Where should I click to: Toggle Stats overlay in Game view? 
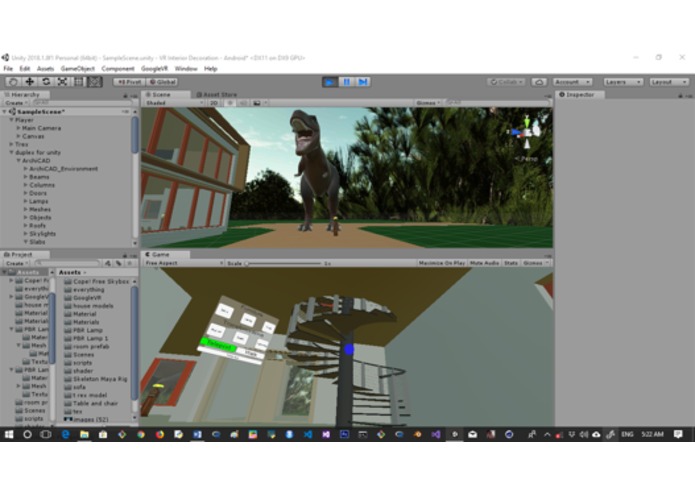511,263
